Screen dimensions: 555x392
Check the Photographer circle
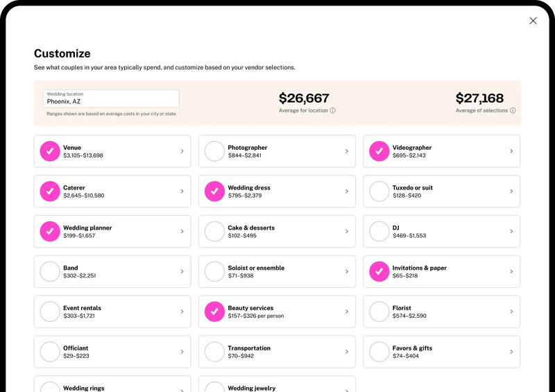[x=214, y=151]
